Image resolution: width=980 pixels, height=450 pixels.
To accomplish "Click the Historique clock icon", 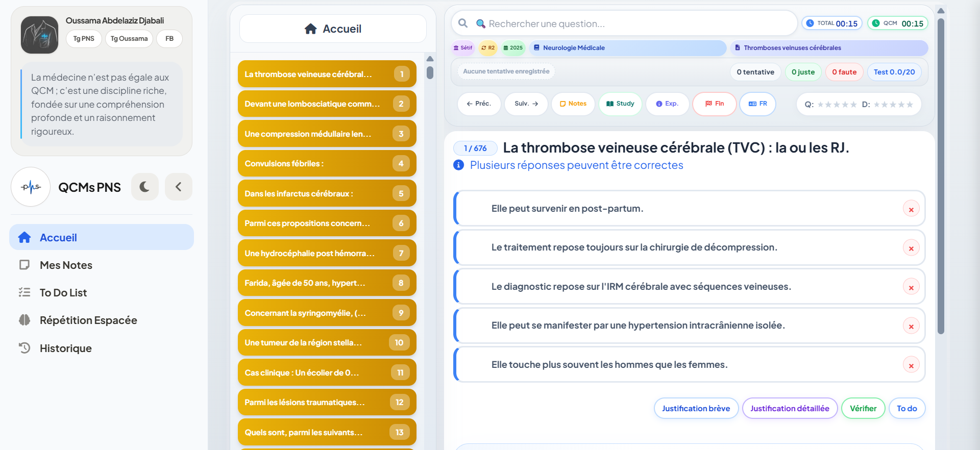I will point(24,348).
